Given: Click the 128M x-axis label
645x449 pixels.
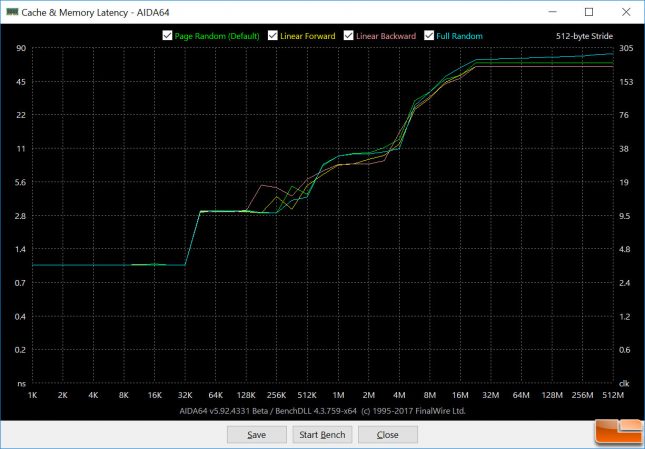Looking at the screenshot, I should (x=552, y=395).
